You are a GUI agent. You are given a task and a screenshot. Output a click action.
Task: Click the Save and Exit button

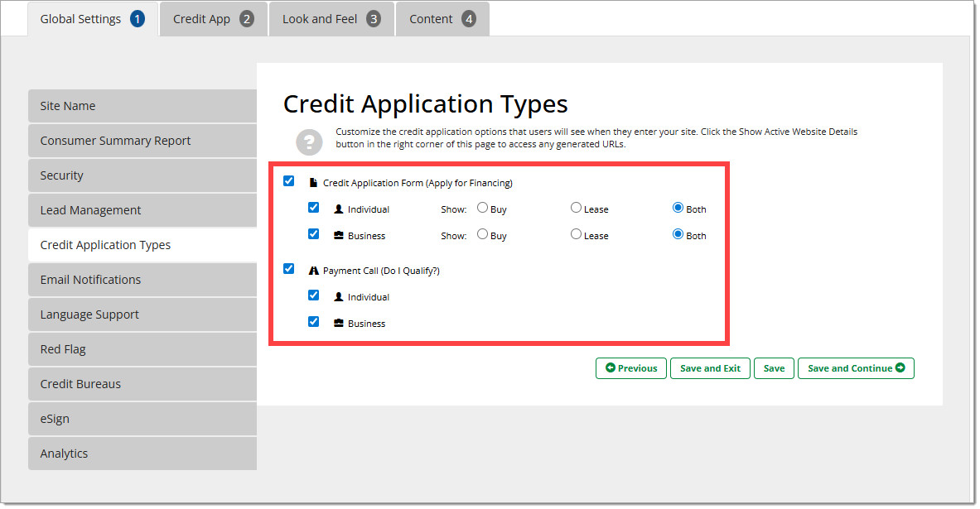[710, 368]
